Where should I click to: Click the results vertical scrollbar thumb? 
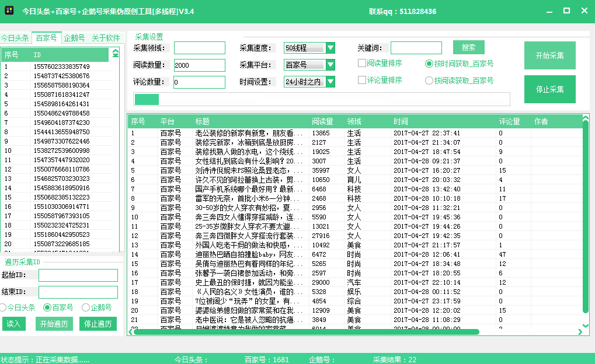(586, 218)
